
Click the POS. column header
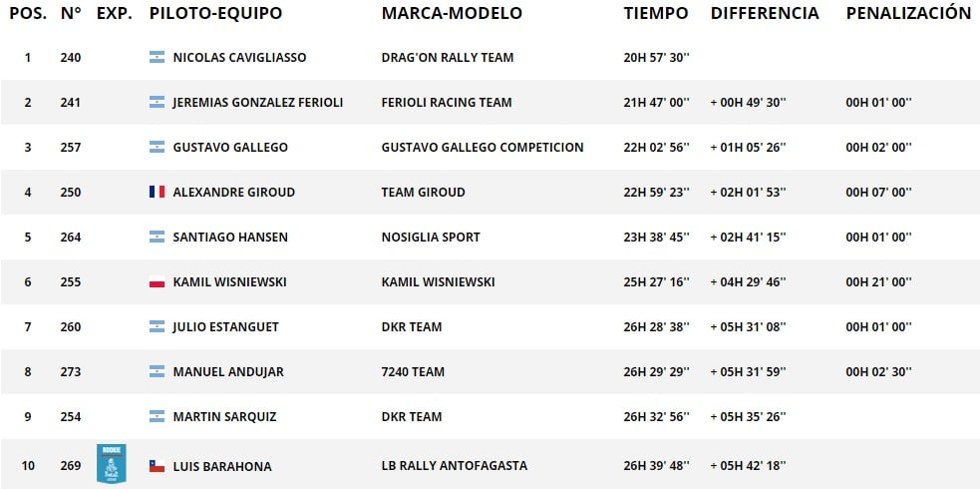[28, 13]
